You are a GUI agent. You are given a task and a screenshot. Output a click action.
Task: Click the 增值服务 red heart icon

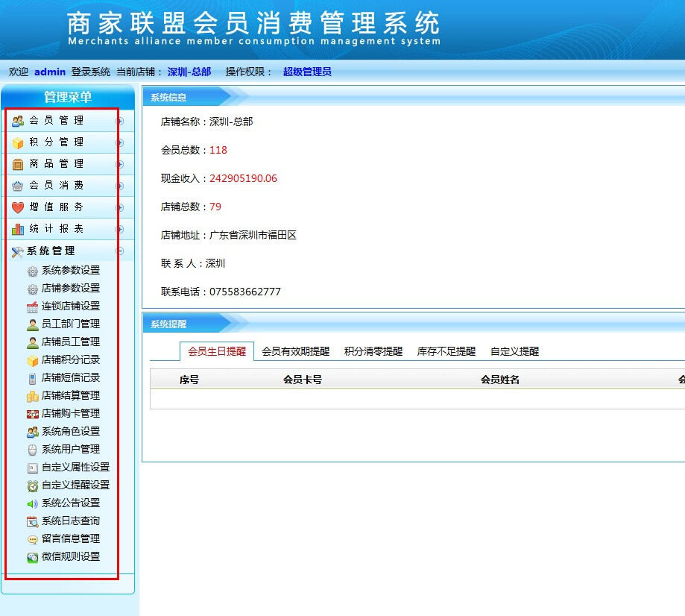18,207
